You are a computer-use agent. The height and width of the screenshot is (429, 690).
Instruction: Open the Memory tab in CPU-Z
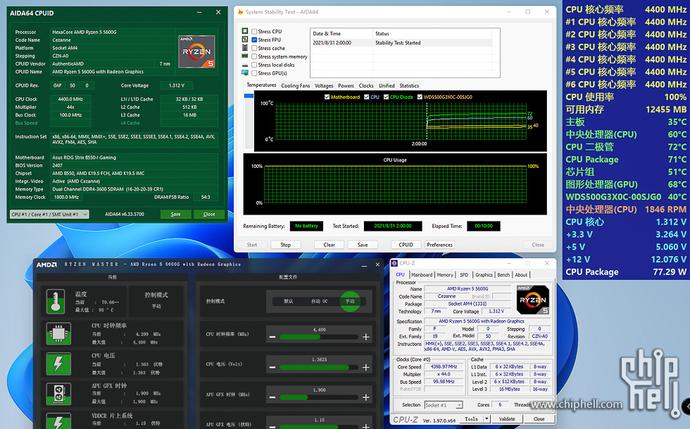[x=445, y=274]
